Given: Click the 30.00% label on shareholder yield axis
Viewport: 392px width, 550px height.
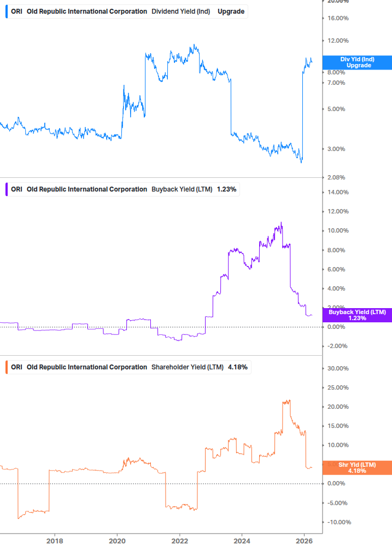Looking at the screenshot, I should pyautogui.click(x=338, y=369).
